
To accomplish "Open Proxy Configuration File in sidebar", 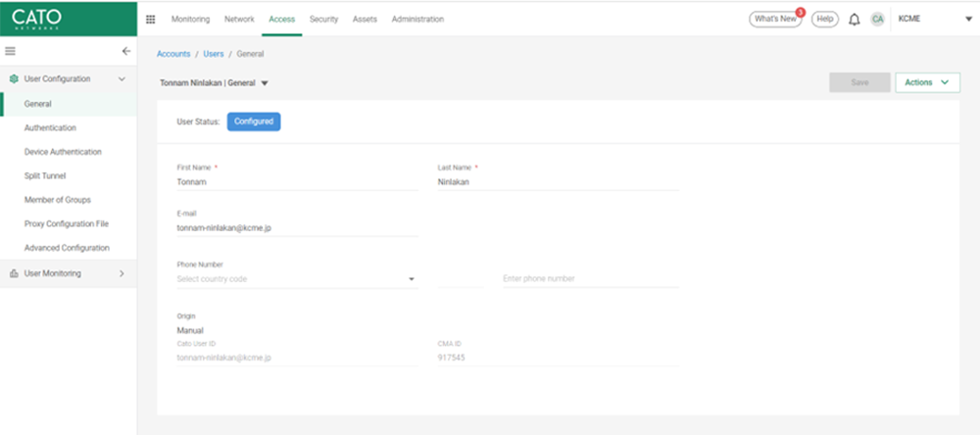I will click(69, 223).
